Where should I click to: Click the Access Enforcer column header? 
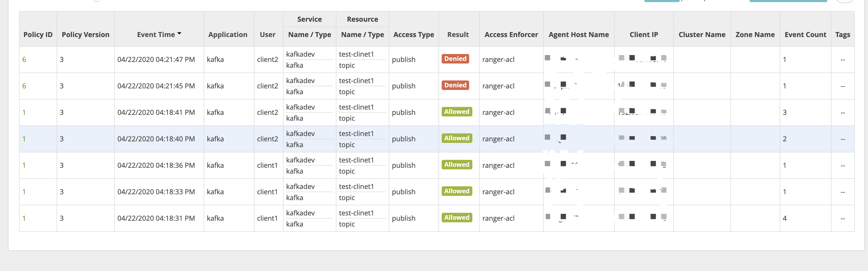(511, 34)
